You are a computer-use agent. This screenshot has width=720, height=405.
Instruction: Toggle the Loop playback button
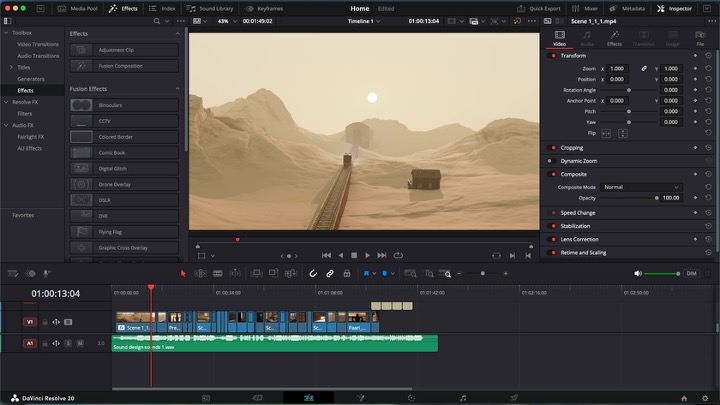click(398, 255)
